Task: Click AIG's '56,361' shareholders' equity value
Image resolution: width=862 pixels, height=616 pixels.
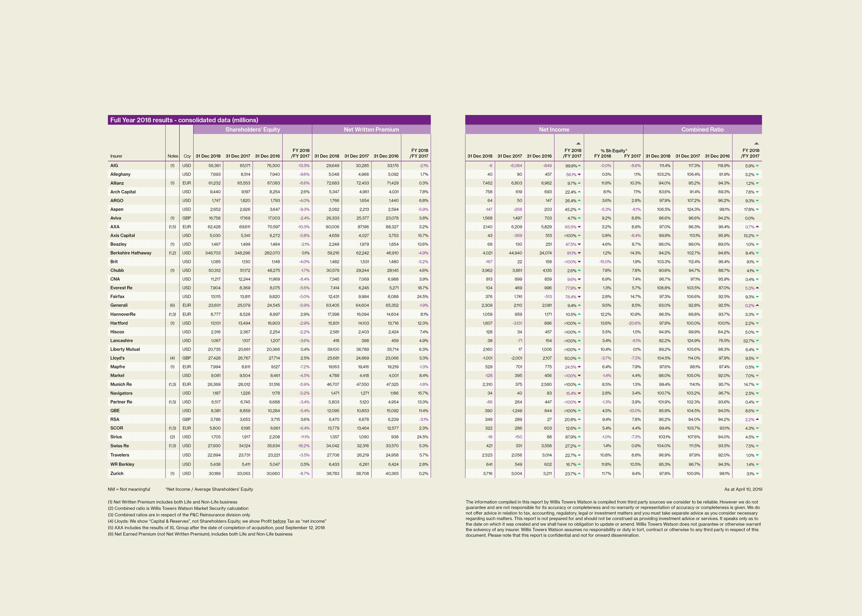Action: click(214, 166)
